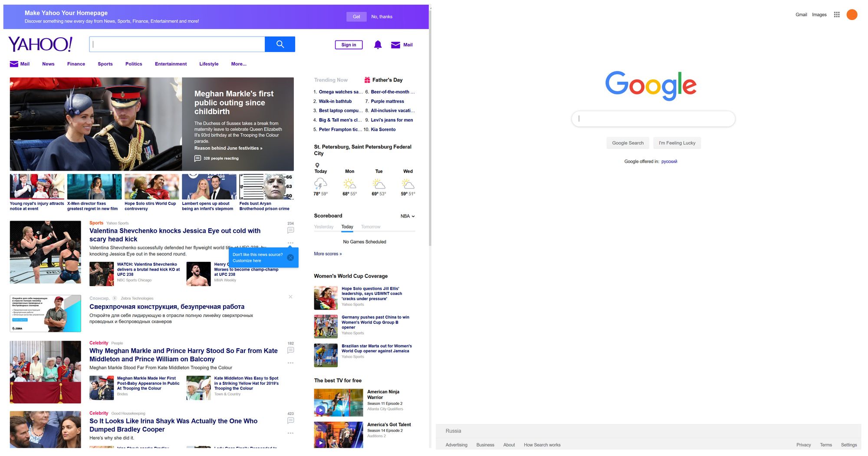Close the 'Don't like this news source?' tooltip
This screenshot has width=868, height=456.
[x=290, y=258]
